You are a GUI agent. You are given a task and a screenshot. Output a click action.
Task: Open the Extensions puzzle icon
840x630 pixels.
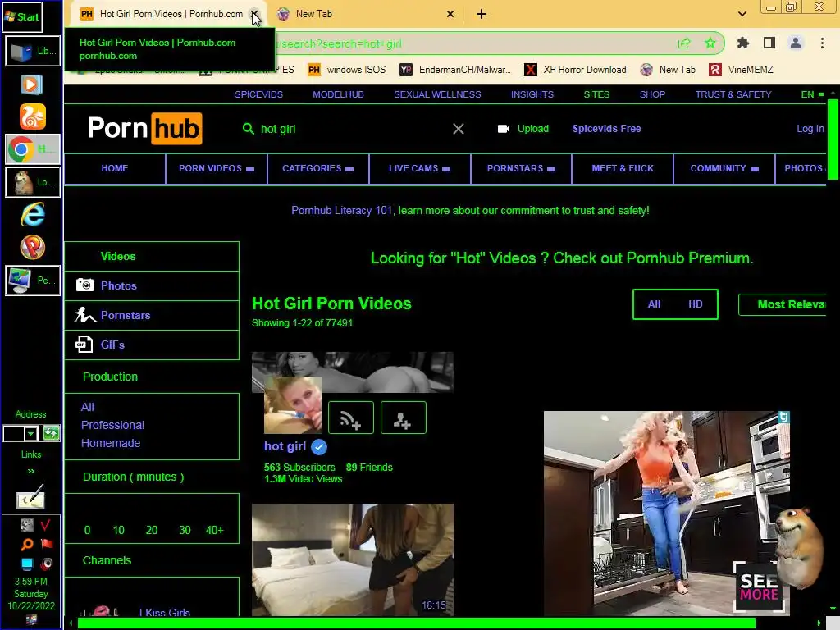743,43
